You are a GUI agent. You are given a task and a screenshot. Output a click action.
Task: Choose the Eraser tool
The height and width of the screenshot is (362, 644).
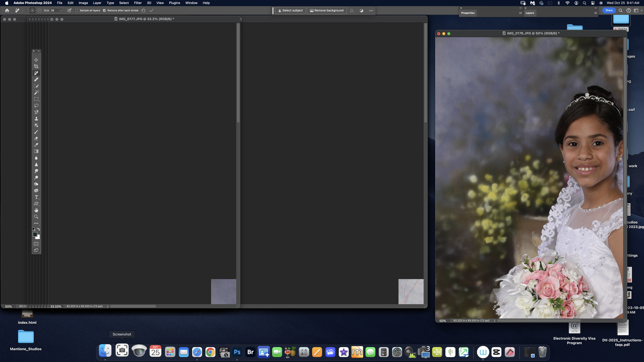tap(36, 138)
